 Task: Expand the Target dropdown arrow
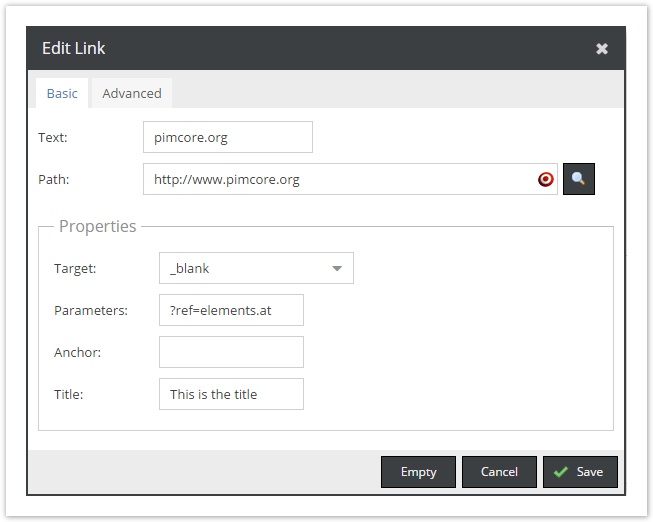pos(337,268)
